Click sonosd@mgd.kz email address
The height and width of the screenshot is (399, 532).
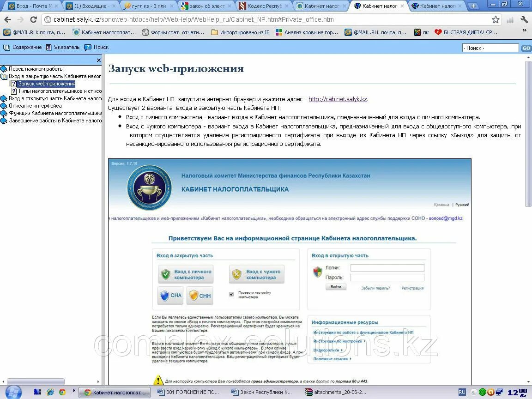pos(446,218)
